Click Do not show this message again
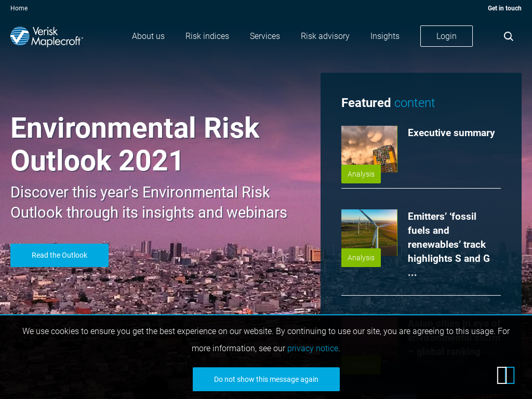The width and height of the screenshot is (532, 399). 266,379
